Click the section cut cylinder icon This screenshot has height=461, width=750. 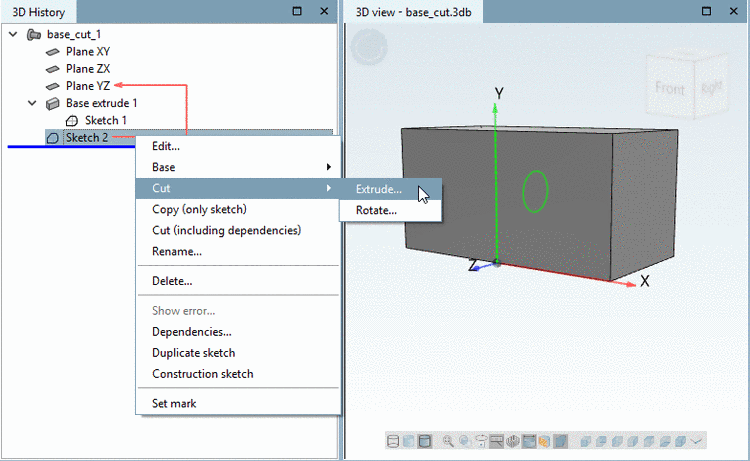(513, 441)
